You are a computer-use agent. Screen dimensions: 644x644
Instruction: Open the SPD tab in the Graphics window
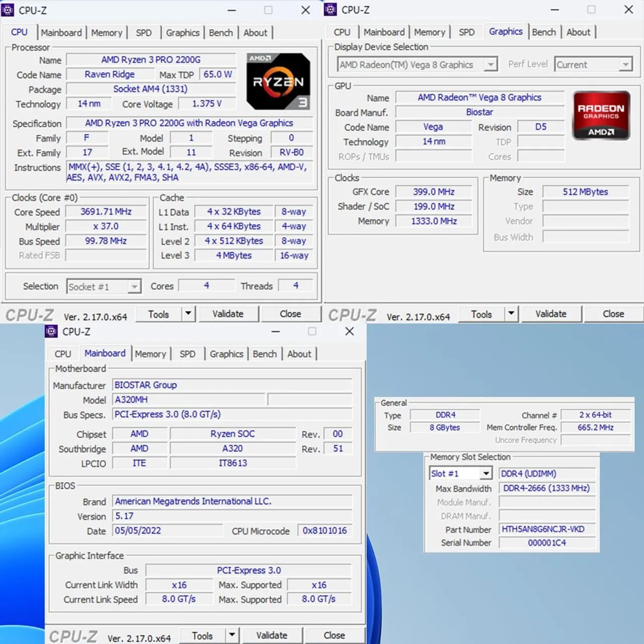pyautogui.click(x=466, y=32)
